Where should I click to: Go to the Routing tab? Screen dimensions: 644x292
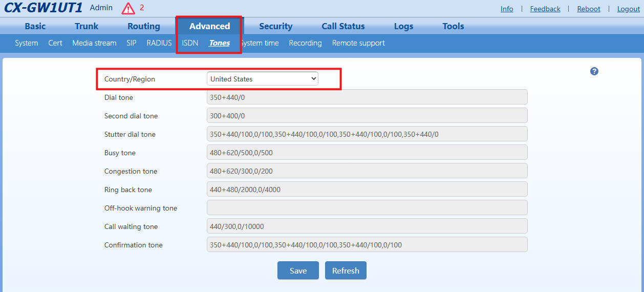tap(144, 26)
